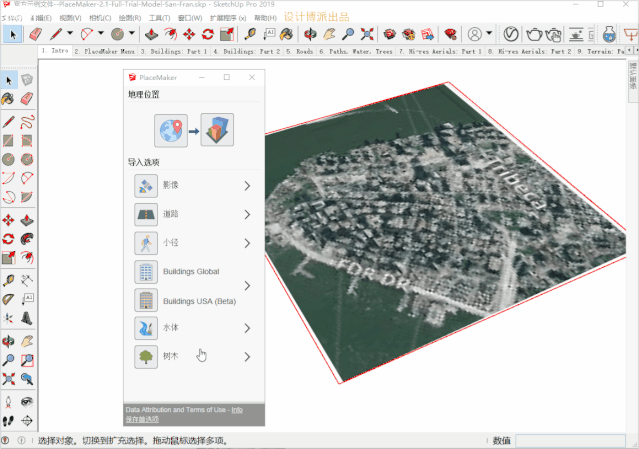Select the Axes tool in left toolbar

8,318
